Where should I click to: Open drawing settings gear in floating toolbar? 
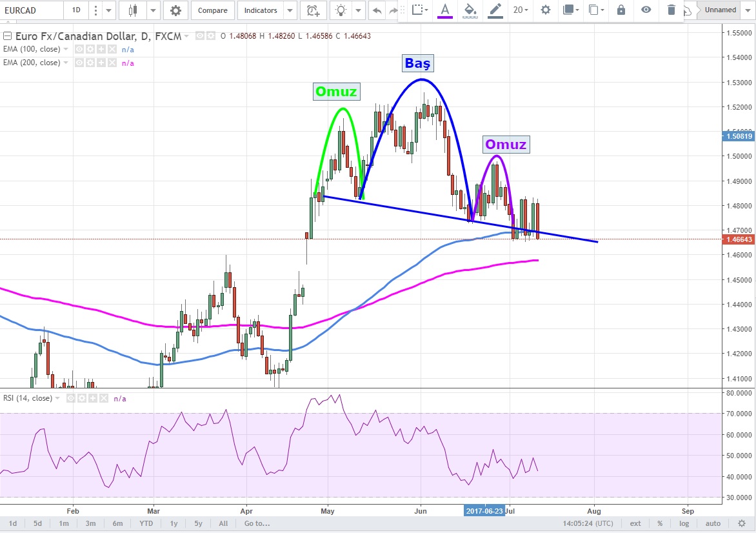coord(546,10)
